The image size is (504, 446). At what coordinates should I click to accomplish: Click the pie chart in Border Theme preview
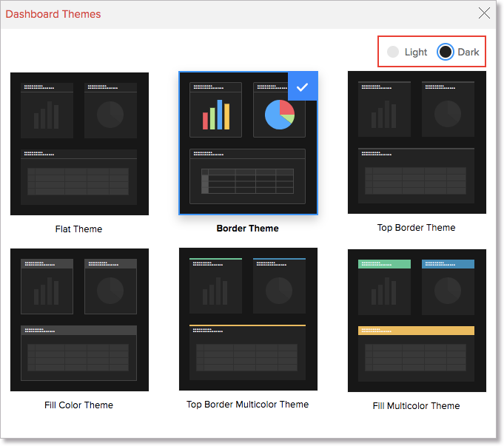[x=279, y=114]
